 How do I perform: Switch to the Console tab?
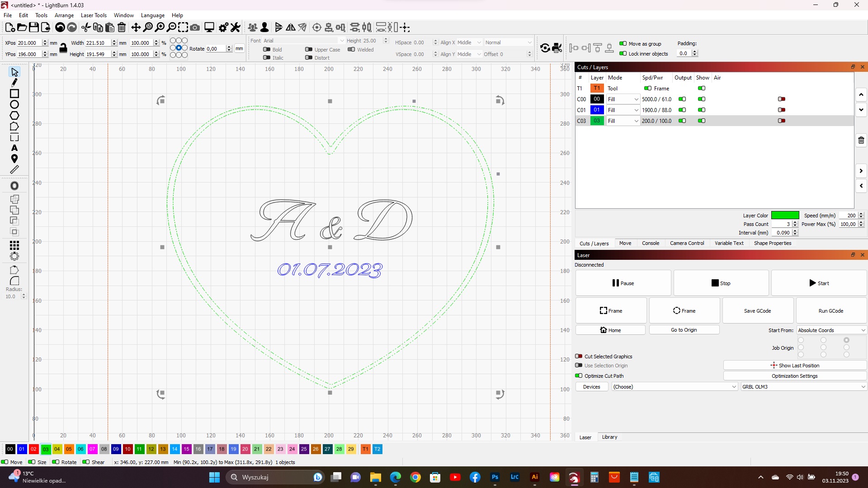pyautogui.click(x=651, y=243)
